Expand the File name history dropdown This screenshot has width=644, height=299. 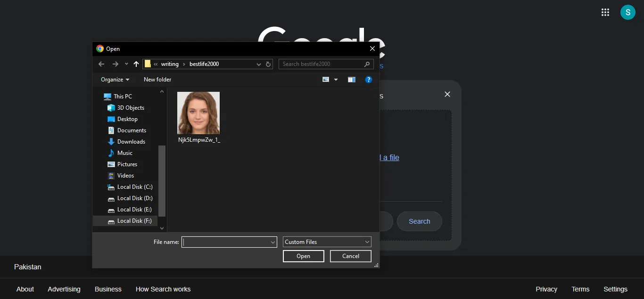pyautogui.click(x=272, y=242)
